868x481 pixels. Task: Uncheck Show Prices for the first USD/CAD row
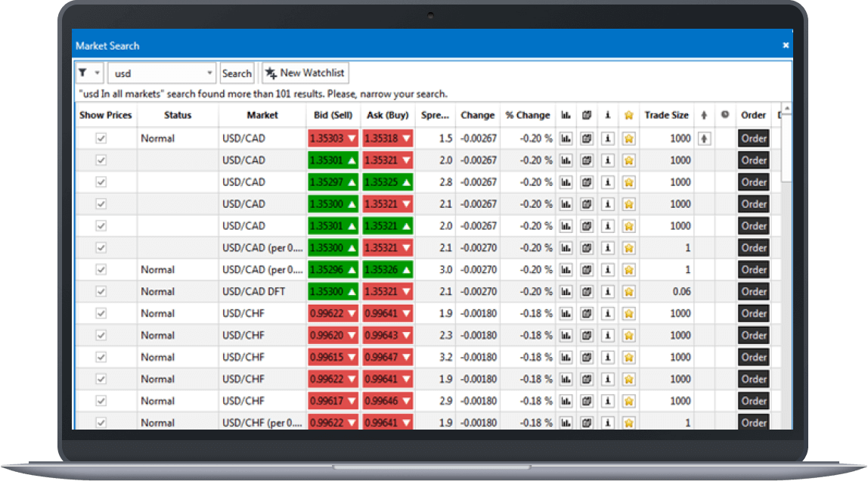coord(102,138)
